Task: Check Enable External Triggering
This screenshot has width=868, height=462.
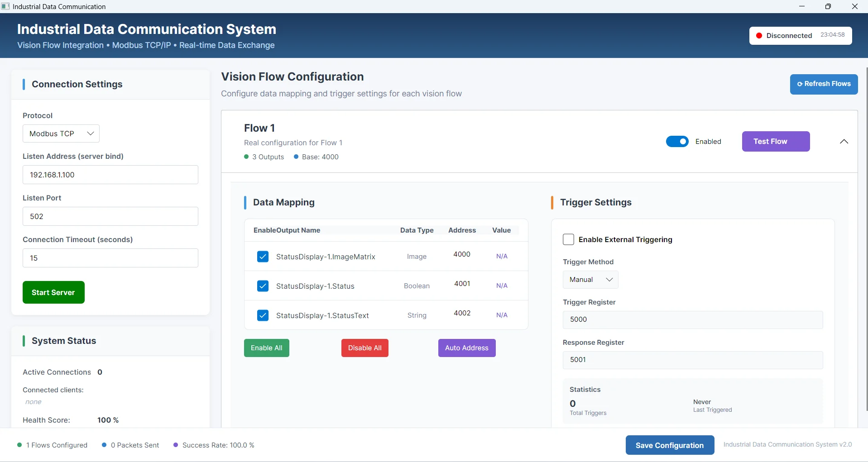Action: tap(568, 239)
